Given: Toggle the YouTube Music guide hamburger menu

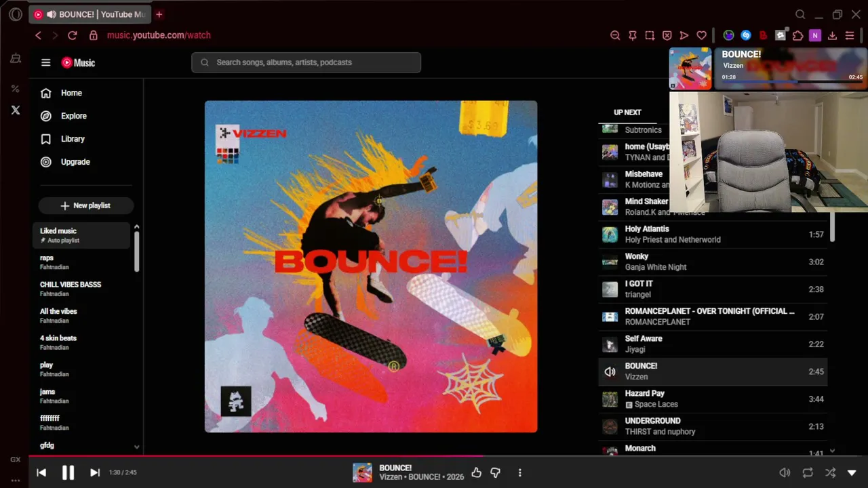Looking at the screenshot, I should pos(45,62).
